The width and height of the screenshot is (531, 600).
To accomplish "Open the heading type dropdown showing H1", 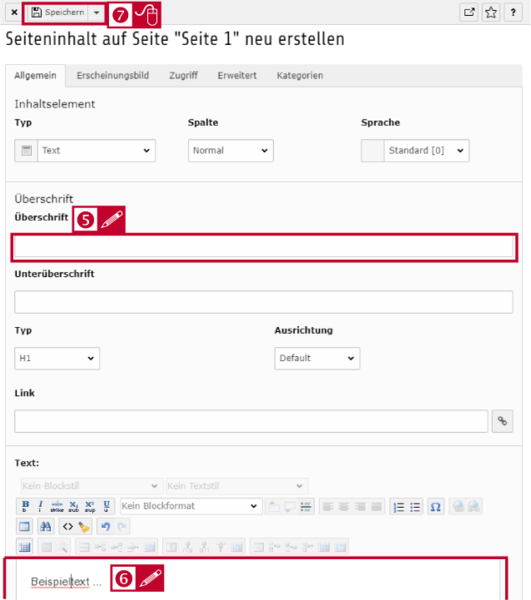I will (x=57, y=358).
